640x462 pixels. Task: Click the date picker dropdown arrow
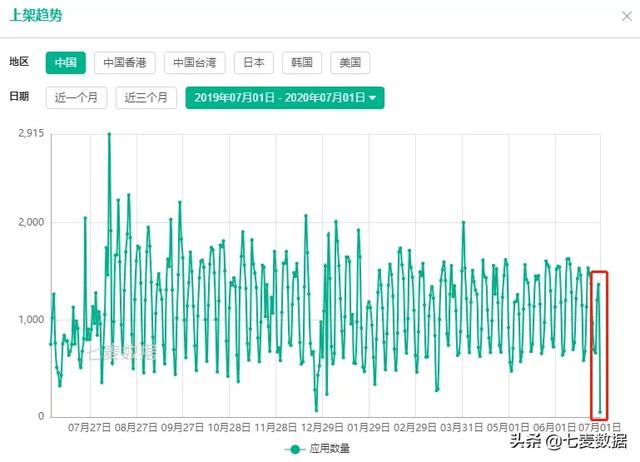coord(372,98)
